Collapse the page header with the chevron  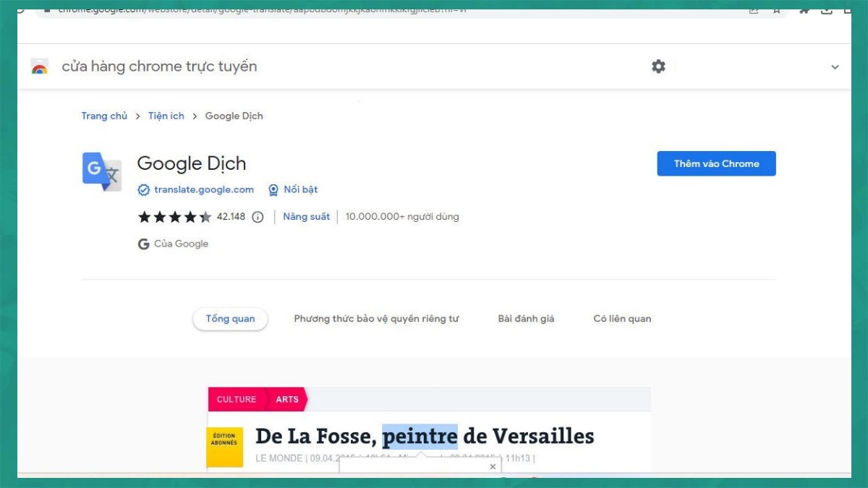point(835,66)
